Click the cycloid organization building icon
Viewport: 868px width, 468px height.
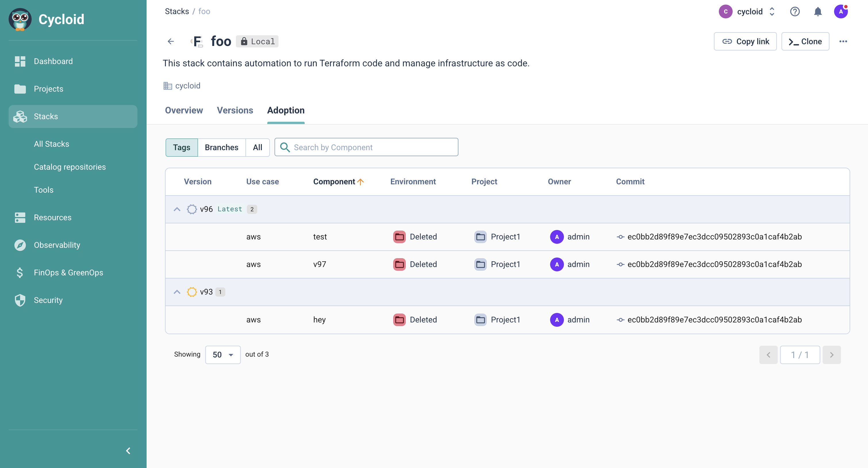(168, 86)
